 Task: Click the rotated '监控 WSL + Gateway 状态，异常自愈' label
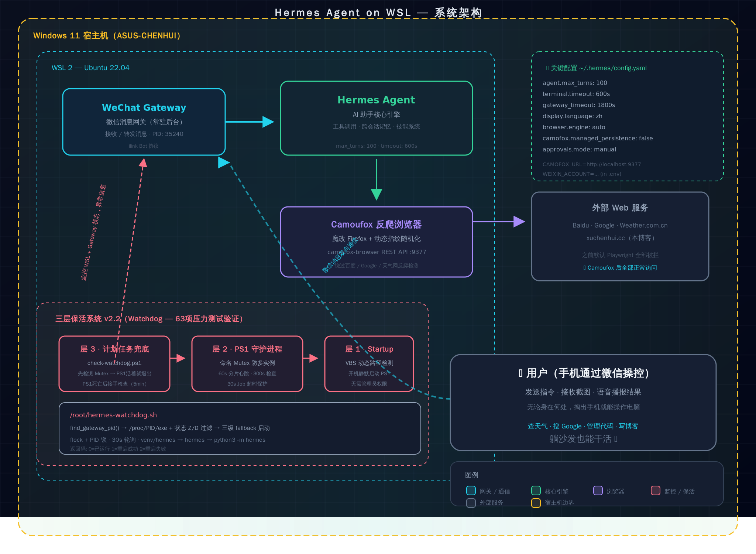(x=93, y=232)
